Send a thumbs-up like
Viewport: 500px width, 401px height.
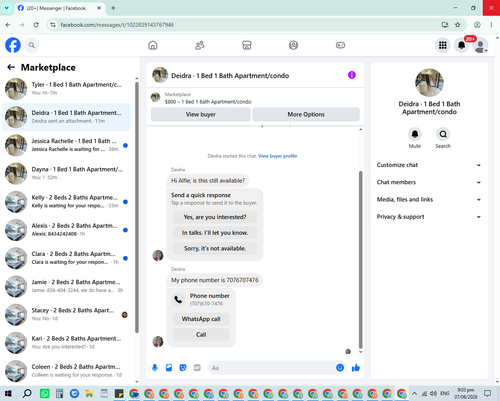(356, 368)
